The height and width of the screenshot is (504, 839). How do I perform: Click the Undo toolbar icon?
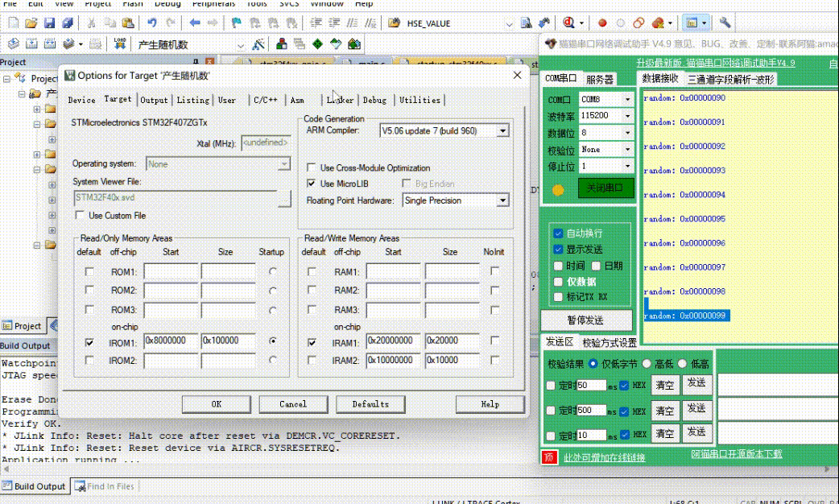[x=152, y=23]
